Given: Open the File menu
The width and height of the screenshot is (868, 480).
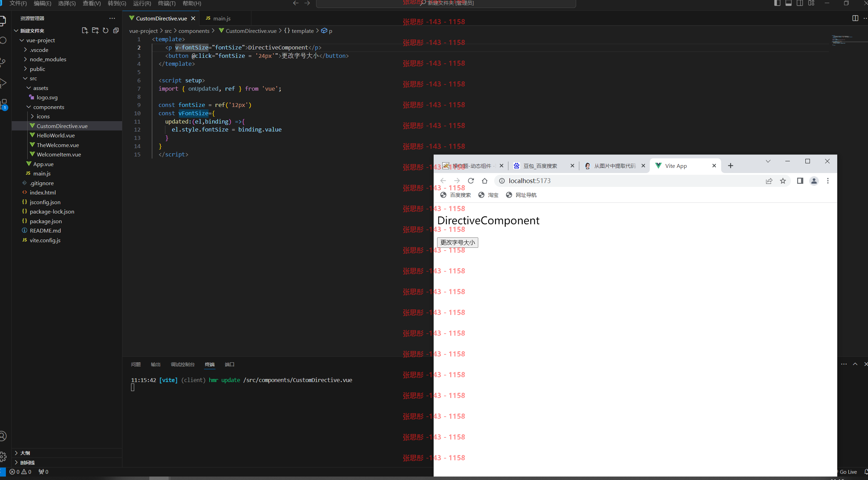Looking at the screenshot, I should [x=18, y=3].
